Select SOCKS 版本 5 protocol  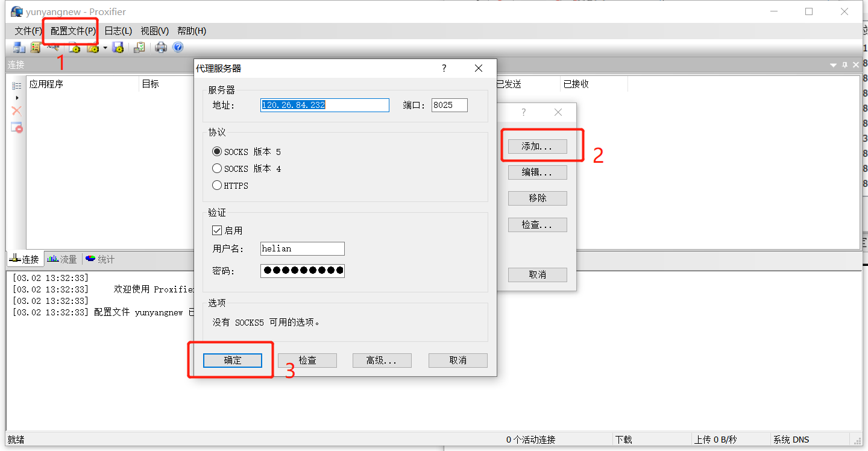click(x=247, y=152)
